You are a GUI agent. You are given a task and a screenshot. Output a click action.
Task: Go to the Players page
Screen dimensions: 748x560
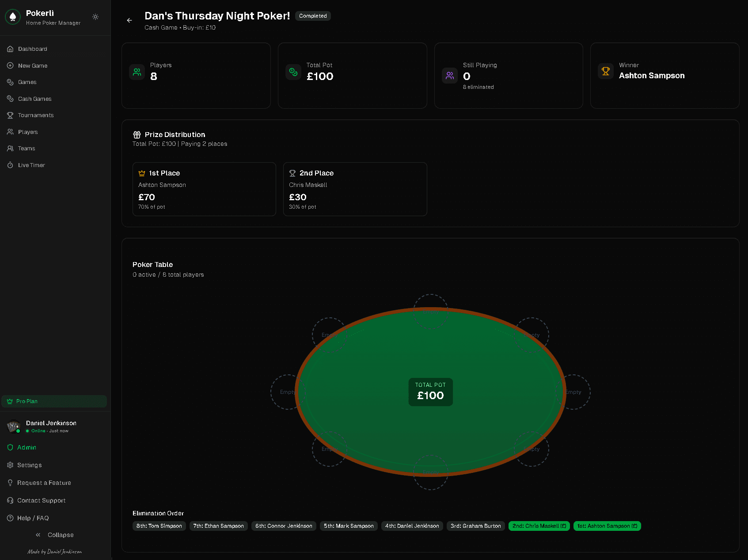28,132
